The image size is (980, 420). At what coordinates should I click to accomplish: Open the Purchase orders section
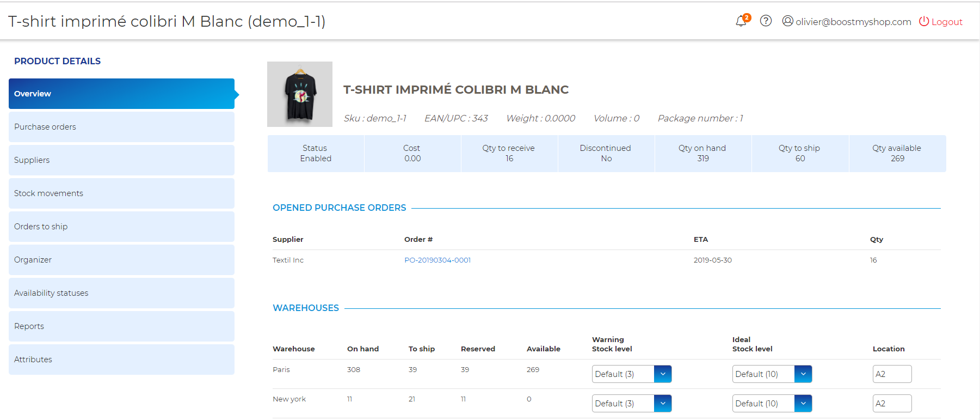(121, 127)
